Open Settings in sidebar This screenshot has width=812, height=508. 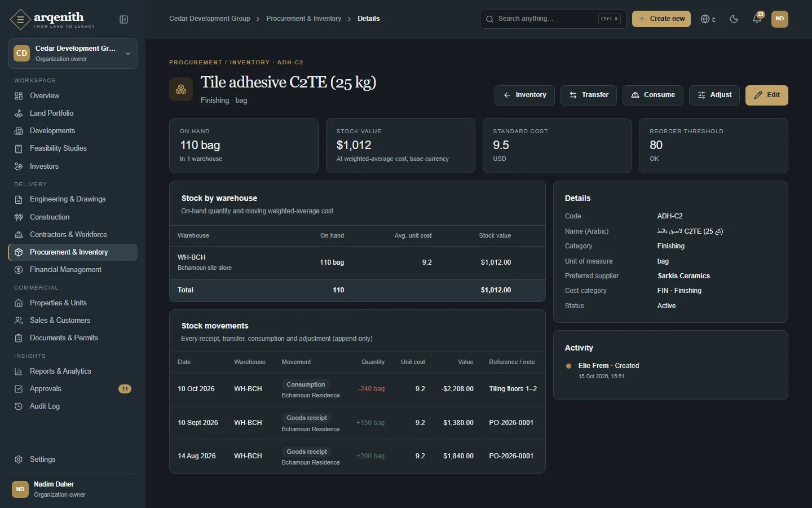(73, 459)
